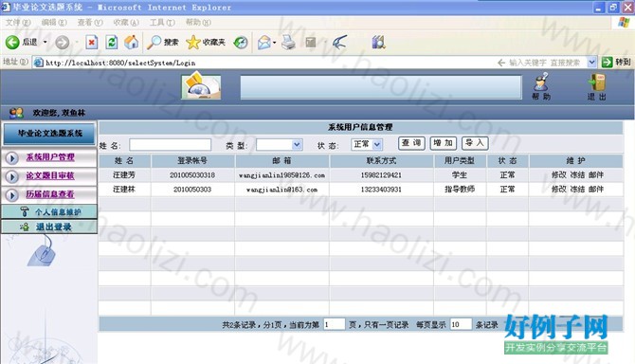The height and width of the screenshot is (364, 635).
Task: Click the messenger bird icon in toolbar
Action: [x=339, y=42]
